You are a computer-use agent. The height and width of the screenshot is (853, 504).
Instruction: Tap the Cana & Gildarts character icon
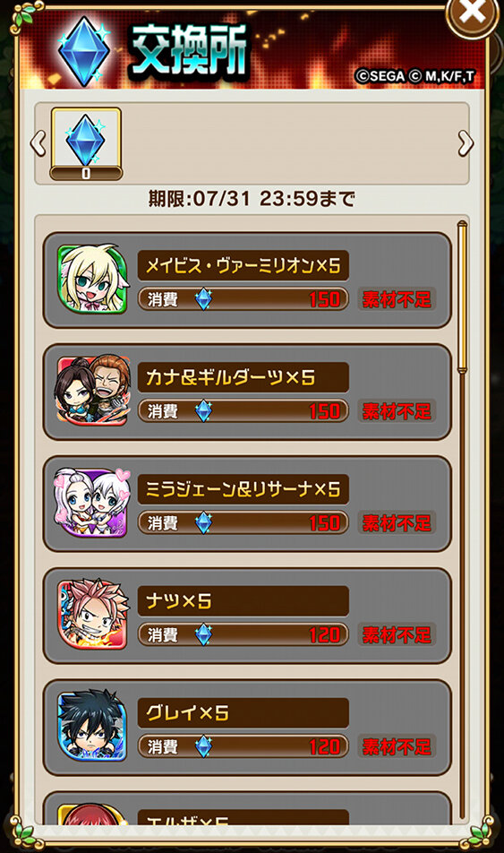(92, 391)
